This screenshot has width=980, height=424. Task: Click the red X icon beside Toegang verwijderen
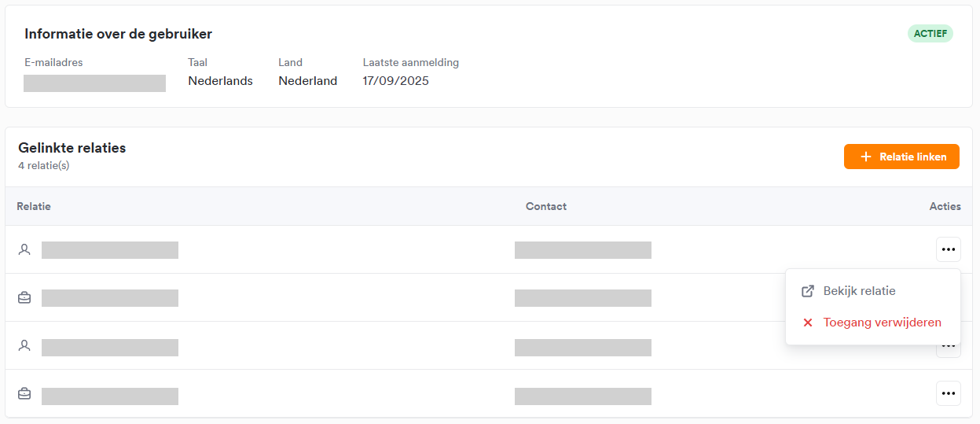(807, 323)
